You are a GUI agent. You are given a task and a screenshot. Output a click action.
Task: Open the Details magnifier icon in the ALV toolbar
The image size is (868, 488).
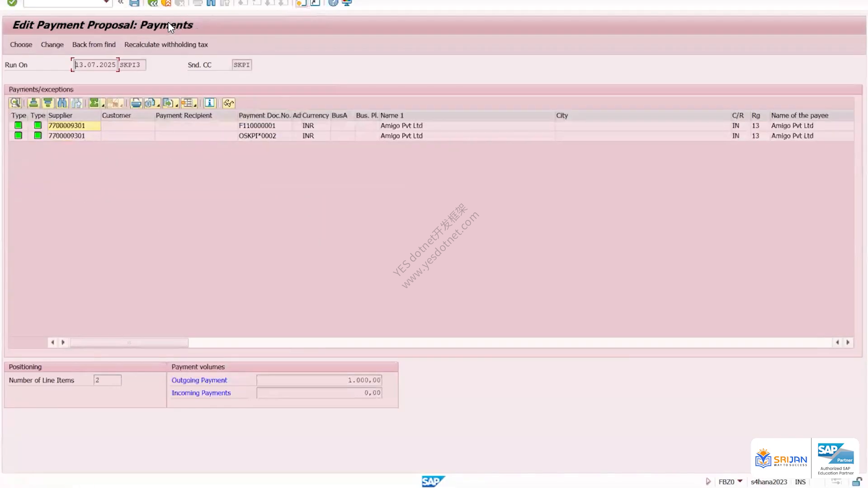click(x=15, y=103)
